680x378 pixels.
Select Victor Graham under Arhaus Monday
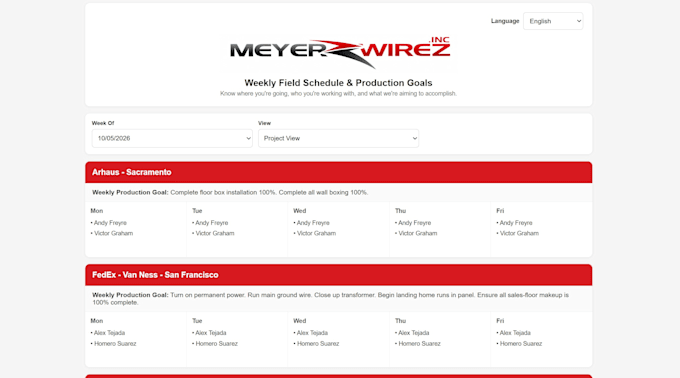point(113,233)
